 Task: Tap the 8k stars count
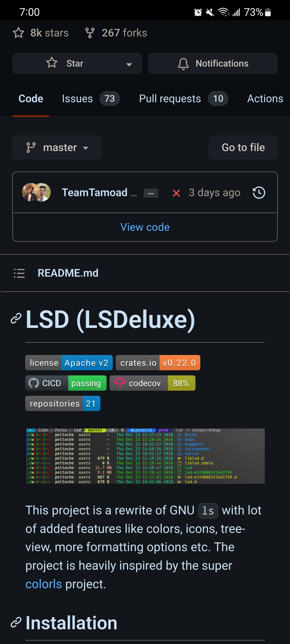41,33
